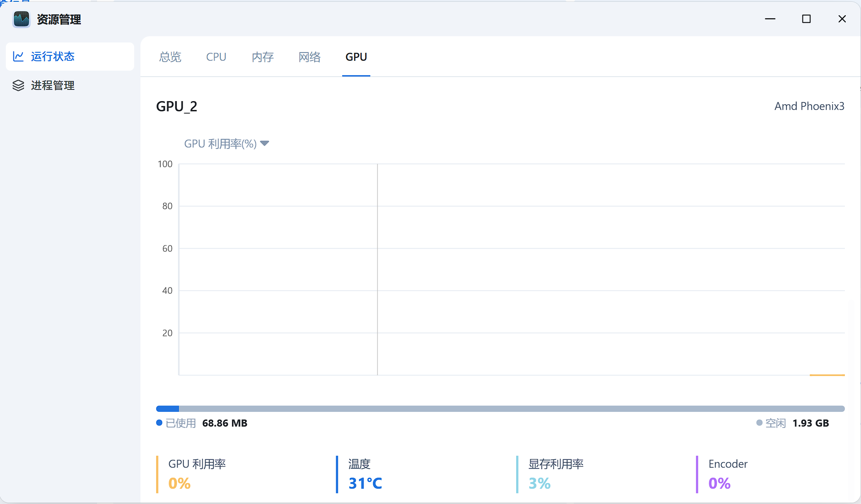861x504 pixels.
Task: Select the GPU tab
Action: click(x=356, y=57)
